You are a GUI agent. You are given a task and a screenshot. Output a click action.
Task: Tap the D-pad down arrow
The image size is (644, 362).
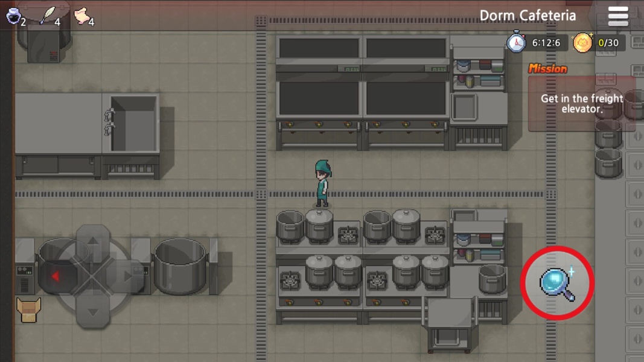[93, 313]
